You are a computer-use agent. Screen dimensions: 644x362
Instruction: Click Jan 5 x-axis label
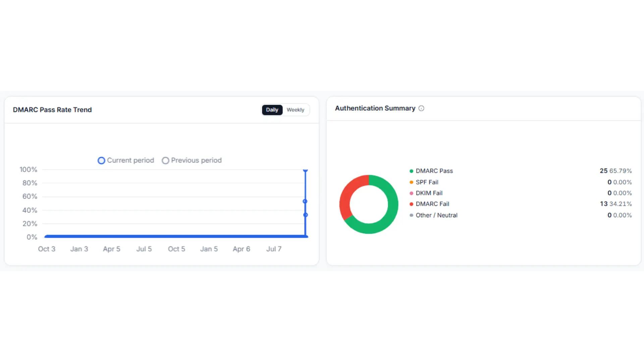209,249
